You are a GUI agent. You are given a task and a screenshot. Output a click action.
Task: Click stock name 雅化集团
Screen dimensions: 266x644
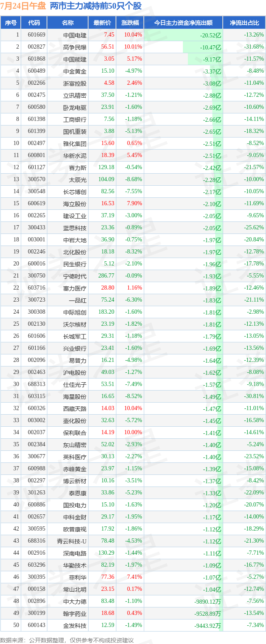pyautogui.click(x=75, y=143)
